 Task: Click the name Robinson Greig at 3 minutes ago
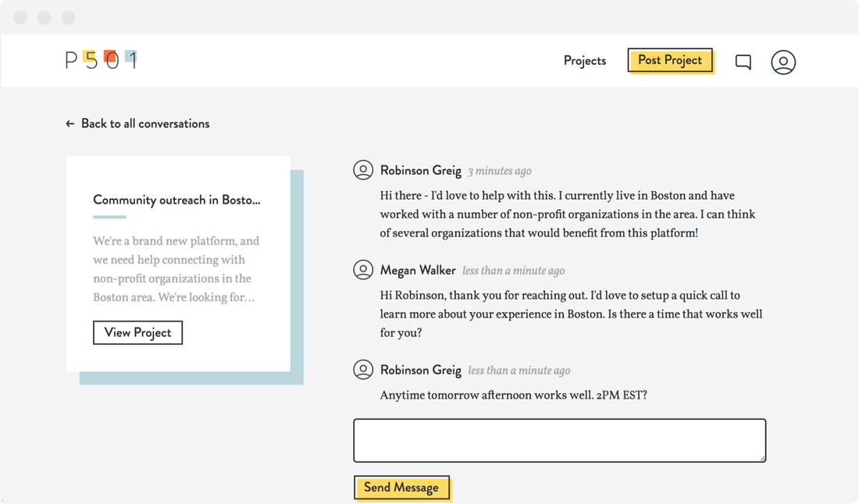click(420, 171)
